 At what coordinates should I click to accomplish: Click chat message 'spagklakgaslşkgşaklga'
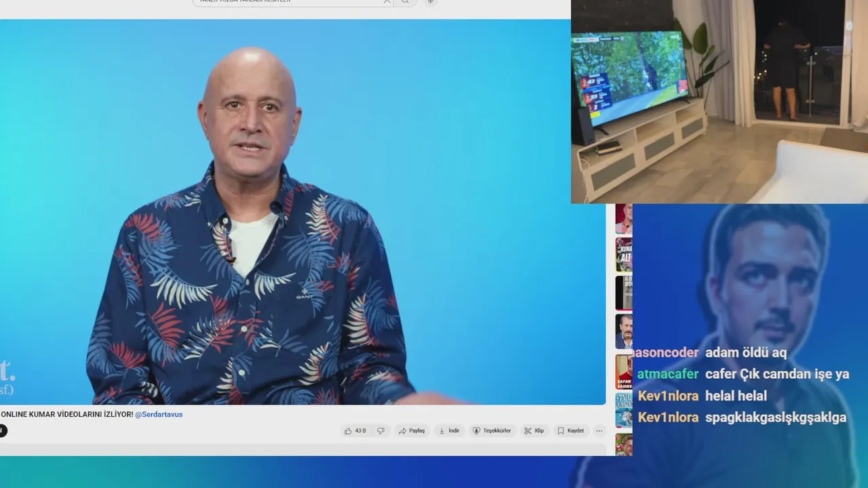pyautogui.click(x=776, y=418)
